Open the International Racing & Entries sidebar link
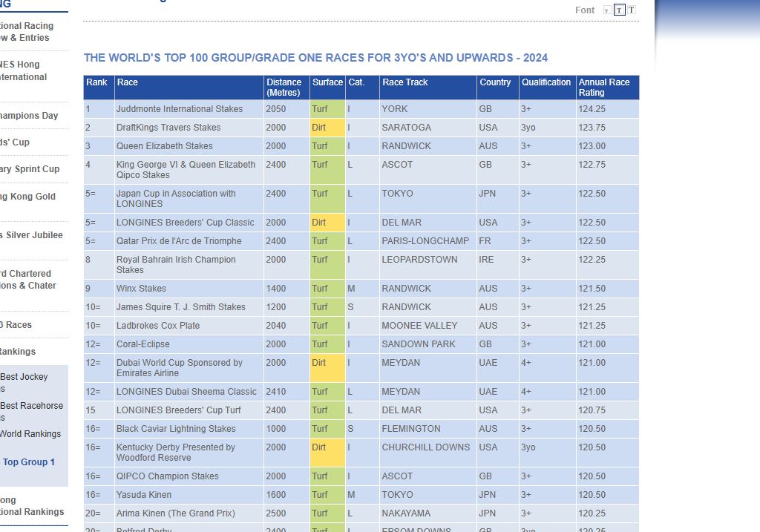760x532 pixels. [x=27, y=31]
